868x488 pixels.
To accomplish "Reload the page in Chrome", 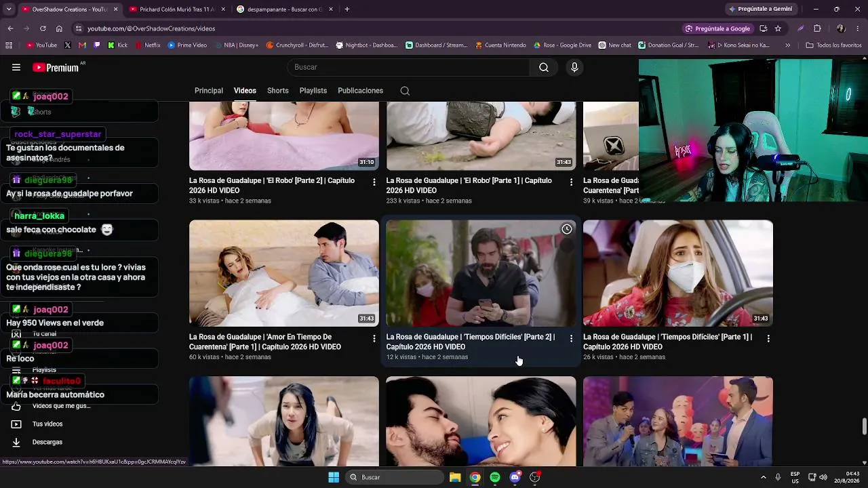I will pos(43,28).
